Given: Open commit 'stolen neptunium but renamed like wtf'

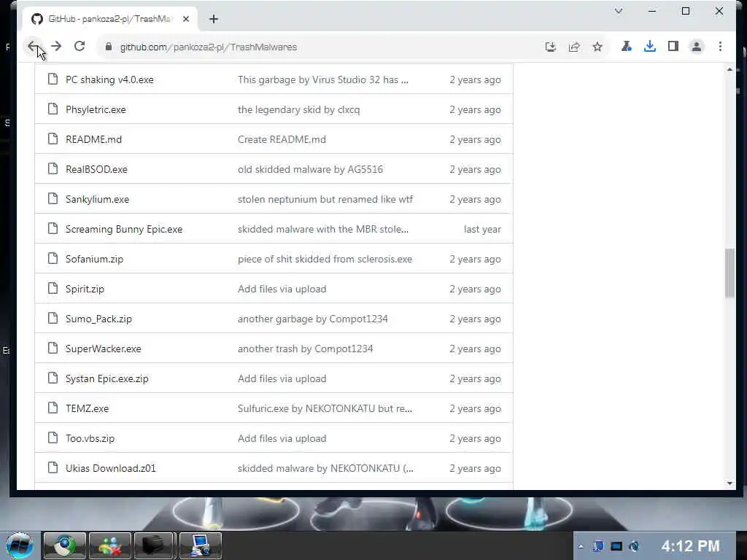Looking at the screenshot, I should tap(325, 199).
